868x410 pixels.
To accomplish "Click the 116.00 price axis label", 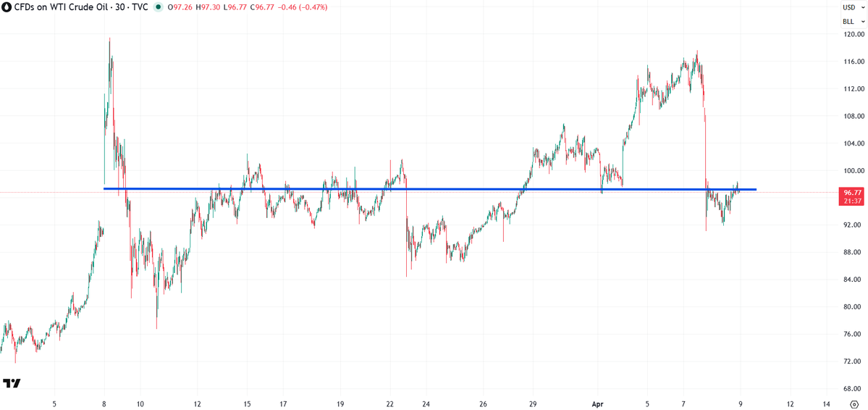I will (x=853, y=62).
